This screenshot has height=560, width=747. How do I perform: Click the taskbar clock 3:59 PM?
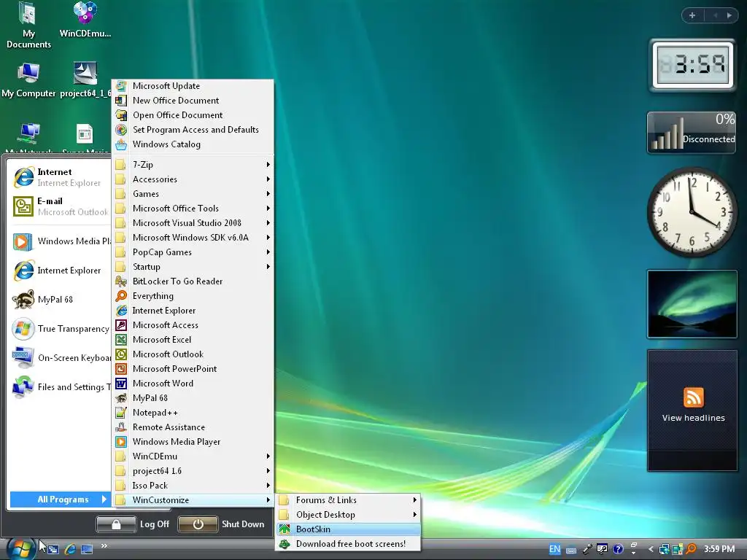pos(719,549)
